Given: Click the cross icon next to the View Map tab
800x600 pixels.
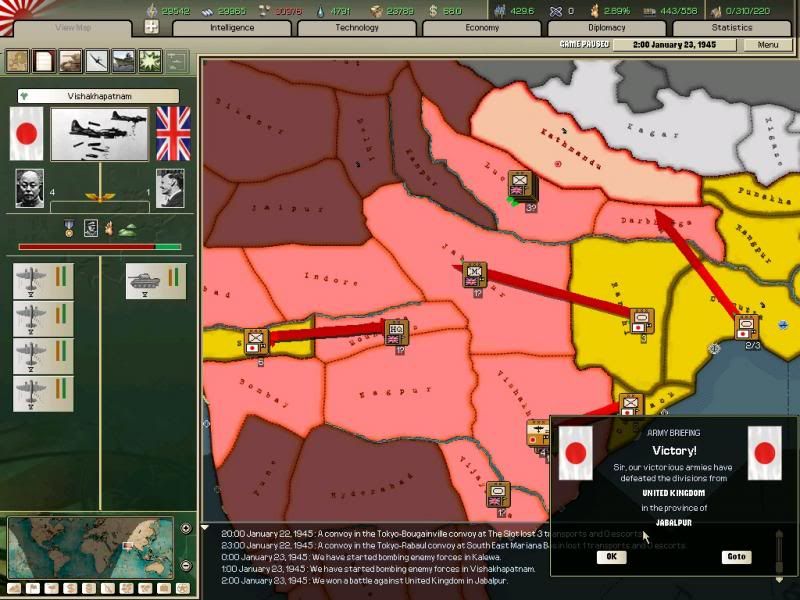Looking at the screenshot, I should tap(152, 27).
